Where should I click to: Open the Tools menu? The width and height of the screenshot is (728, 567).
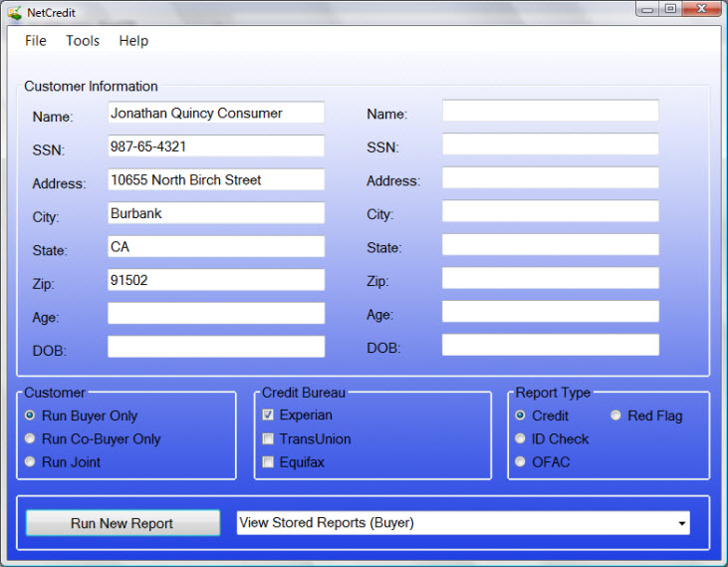[x=83, y=41]
